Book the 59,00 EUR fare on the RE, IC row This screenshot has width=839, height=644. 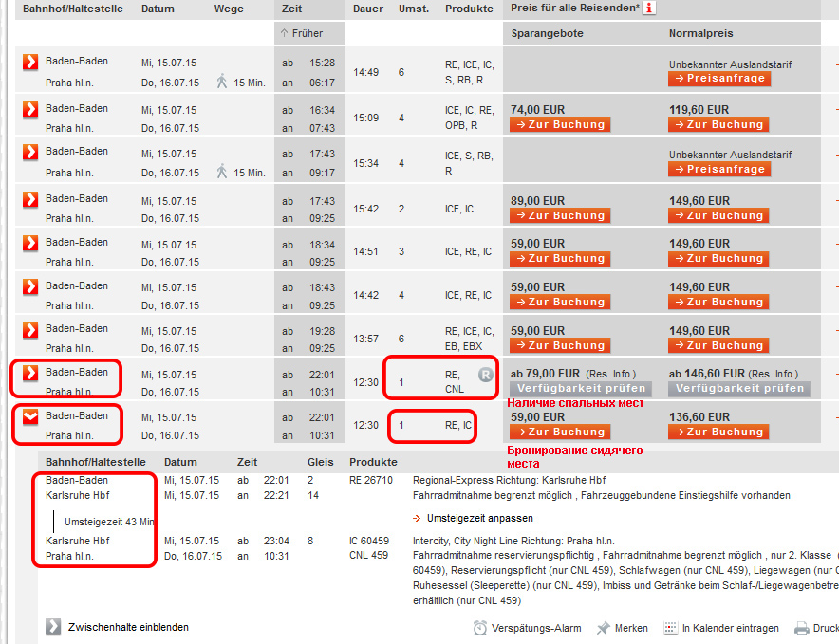(x=560, y=432)
